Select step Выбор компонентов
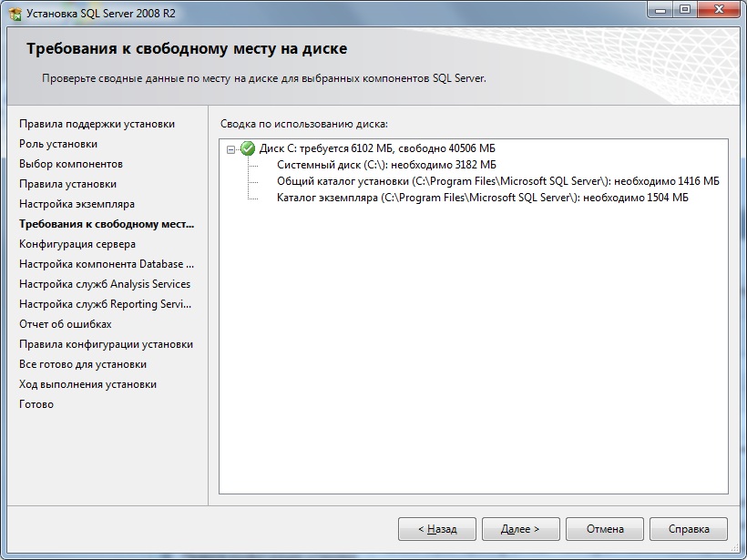Screen dimensions: 747x560 71,164
